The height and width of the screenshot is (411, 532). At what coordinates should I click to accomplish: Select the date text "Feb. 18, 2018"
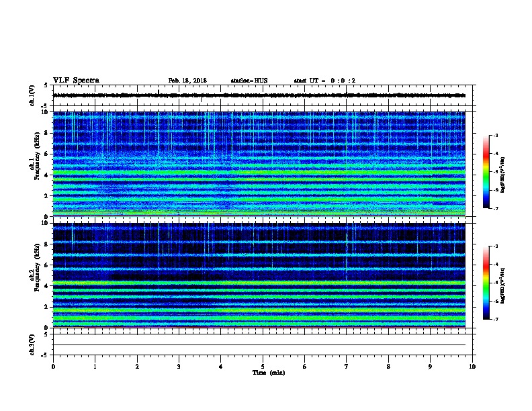tap(187, 81)
